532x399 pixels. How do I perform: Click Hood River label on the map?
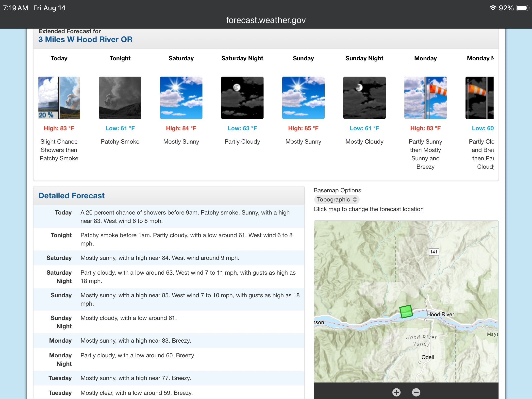pos(441,314)
